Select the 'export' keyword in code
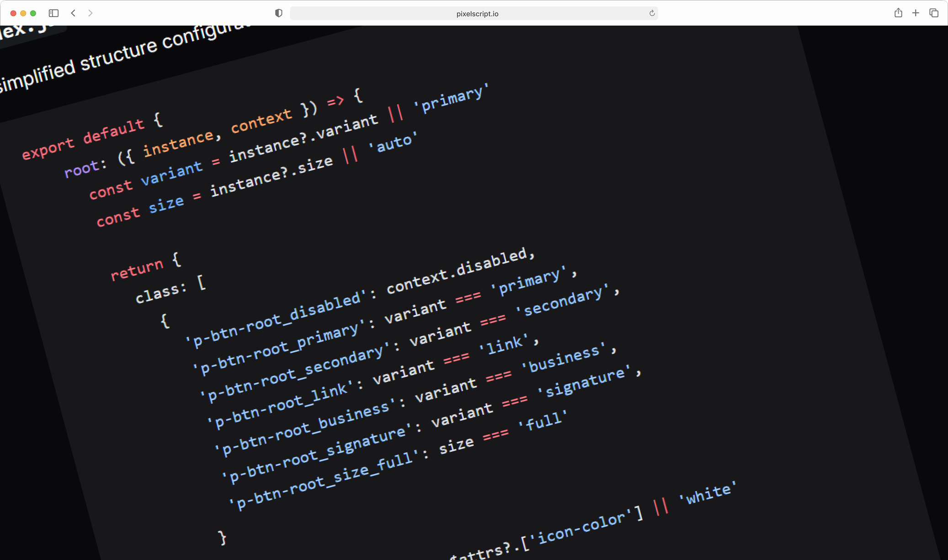Image resolution: width=948 pixels, height=560 pixels. tap(48, 149)
